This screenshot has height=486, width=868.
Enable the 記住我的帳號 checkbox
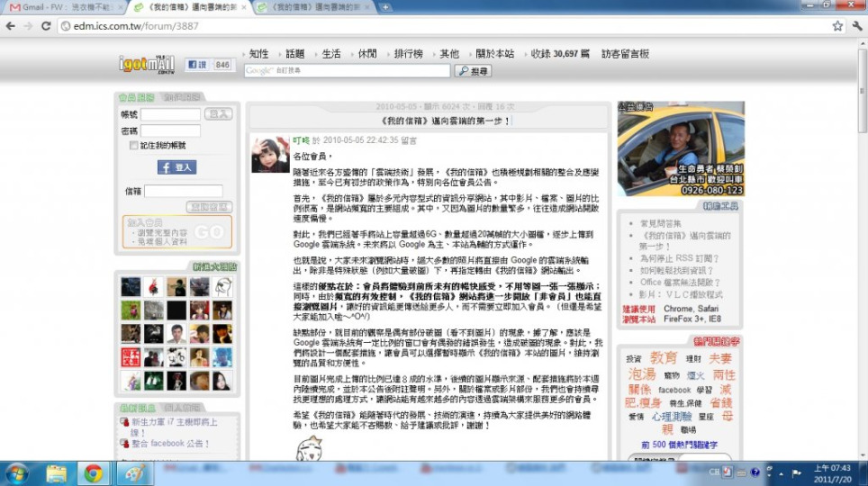click(x=134, y=146)
